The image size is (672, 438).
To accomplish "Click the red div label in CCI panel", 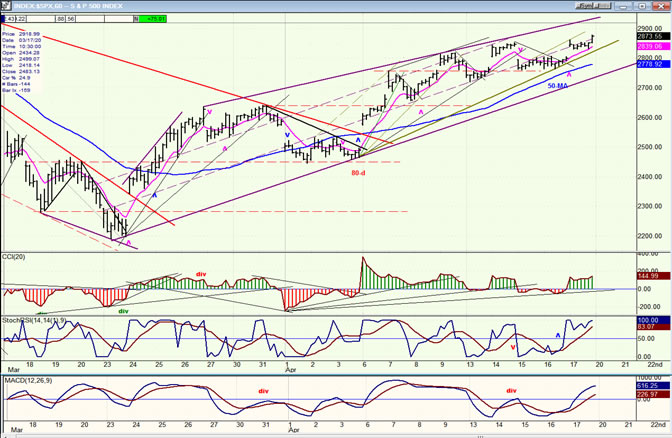I will tap(201, 274).
